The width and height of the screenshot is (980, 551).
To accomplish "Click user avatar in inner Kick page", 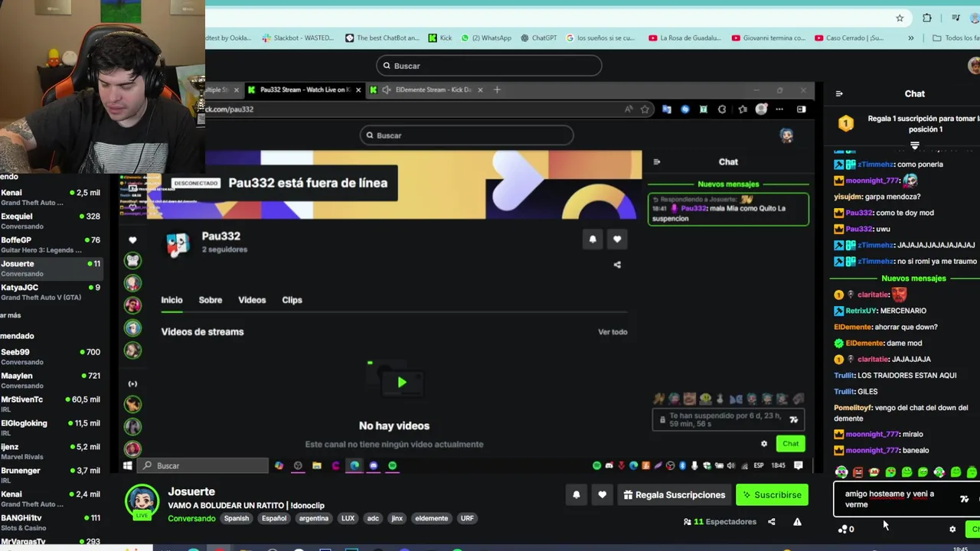I will tap(786, 135).
